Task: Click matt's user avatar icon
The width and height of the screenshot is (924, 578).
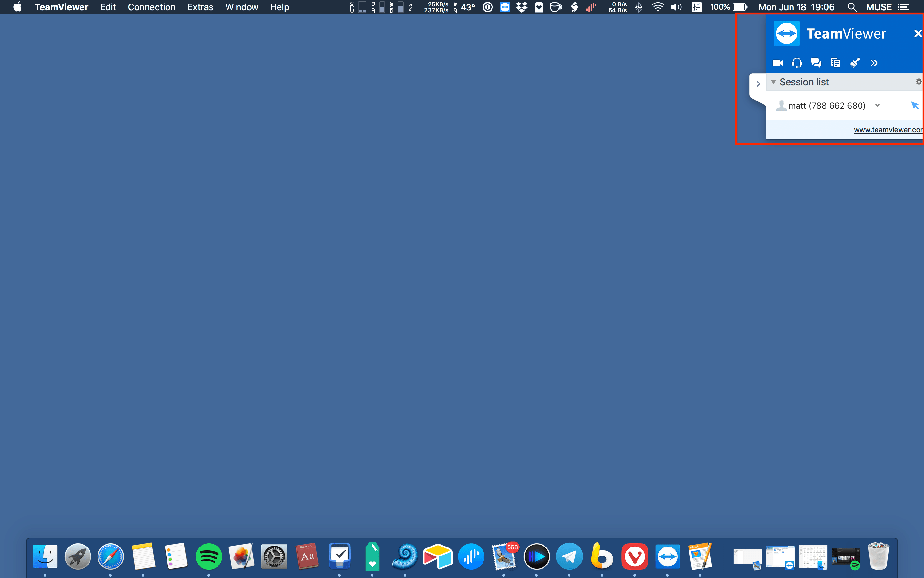Action: coord(781,105)
